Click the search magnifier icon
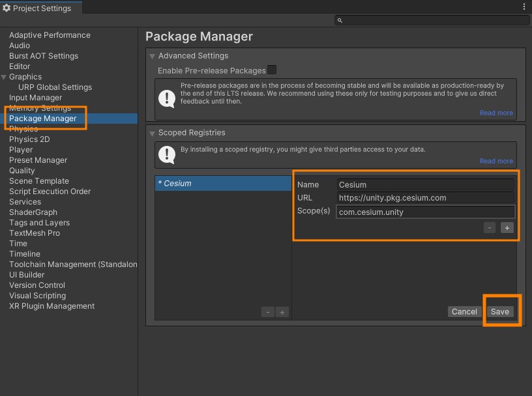 point(340,21)
